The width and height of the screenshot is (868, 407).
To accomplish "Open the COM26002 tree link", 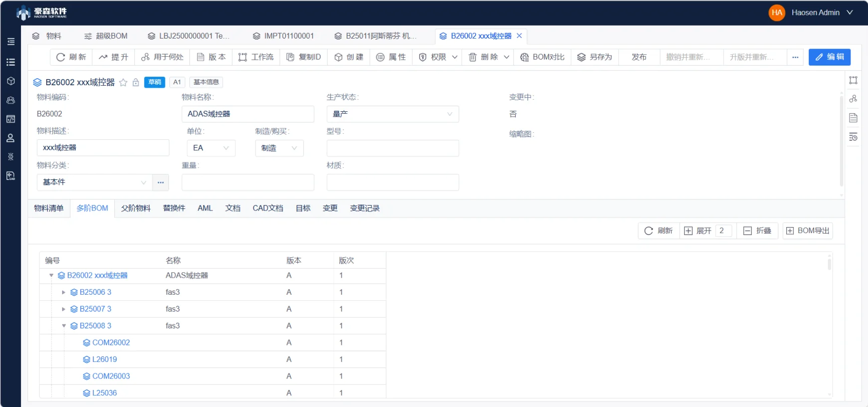I will click(x=111, y=343).
